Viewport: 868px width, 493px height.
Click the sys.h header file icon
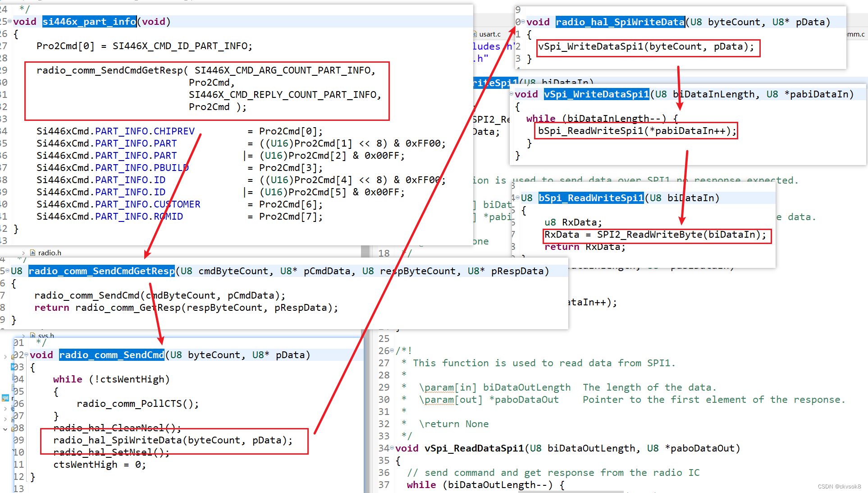[32, 336]
